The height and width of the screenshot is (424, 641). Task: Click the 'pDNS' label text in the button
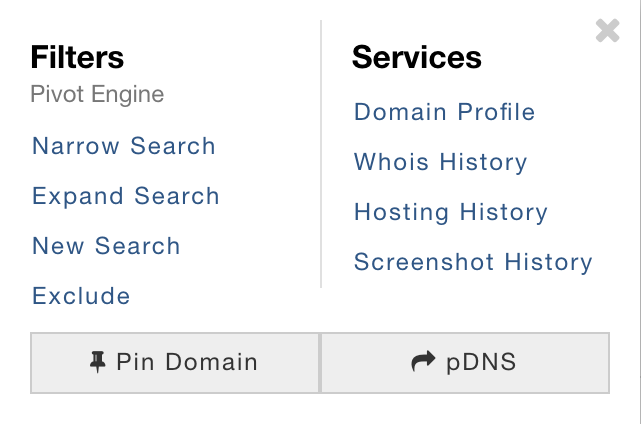pos(481,363)
